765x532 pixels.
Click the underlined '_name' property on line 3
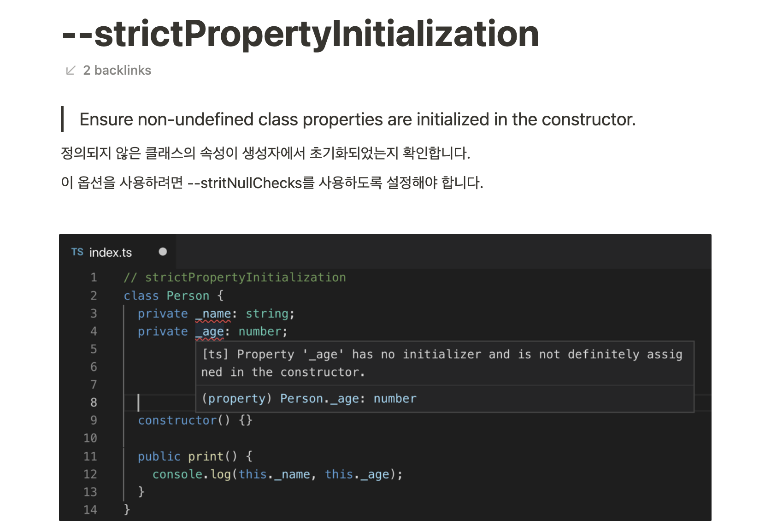213,314
